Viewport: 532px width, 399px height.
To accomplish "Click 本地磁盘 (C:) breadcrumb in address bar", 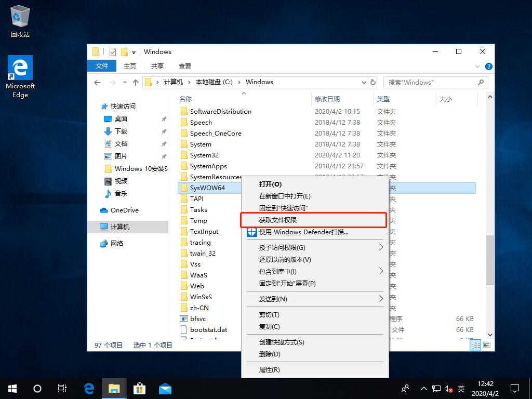I will [x=214, y=82].
